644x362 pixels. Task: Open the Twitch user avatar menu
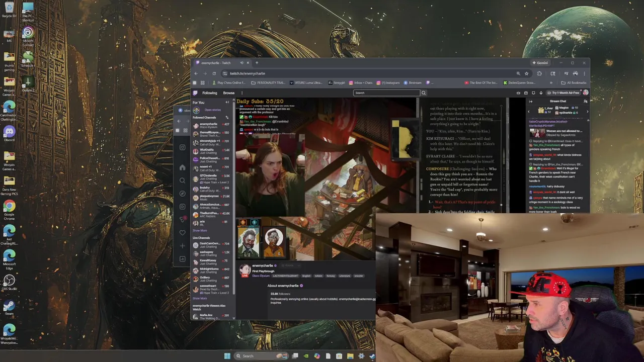coord(586,93)
